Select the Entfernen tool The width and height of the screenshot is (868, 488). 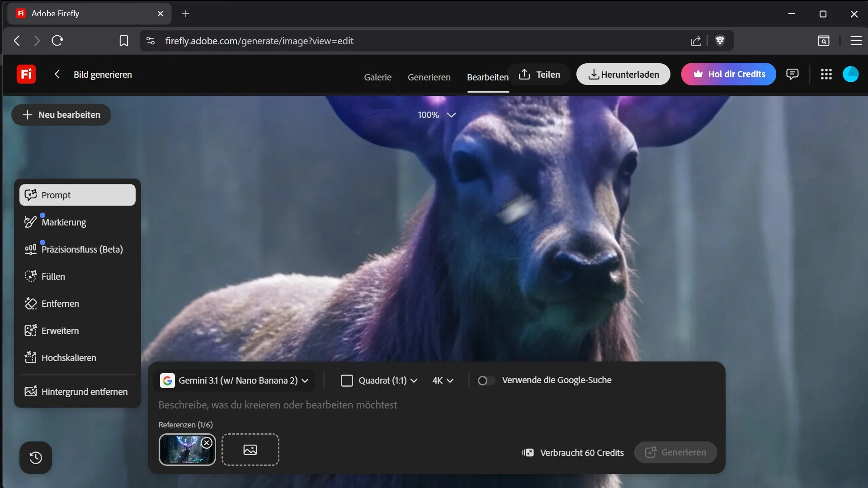[77, 303]
